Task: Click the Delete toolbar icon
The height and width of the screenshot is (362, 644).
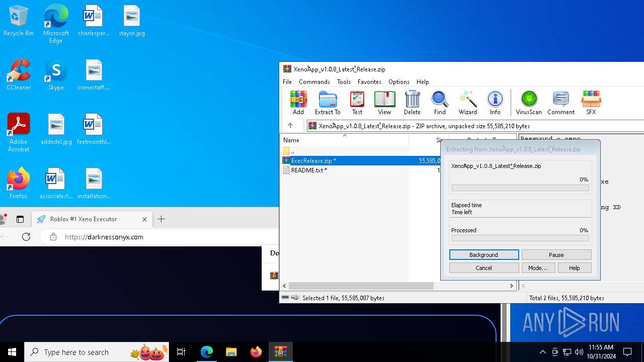Action: point(412,103)
